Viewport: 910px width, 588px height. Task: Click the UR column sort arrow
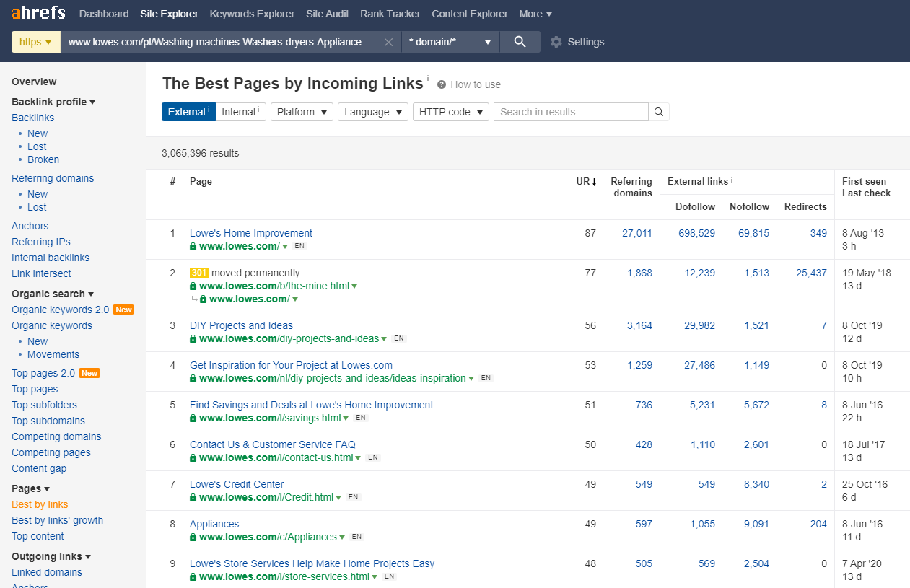(x=594, y=182)
